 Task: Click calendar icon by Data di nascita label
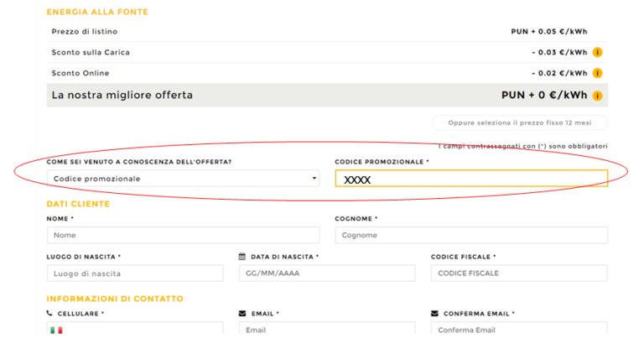click(x=242, y=257)
